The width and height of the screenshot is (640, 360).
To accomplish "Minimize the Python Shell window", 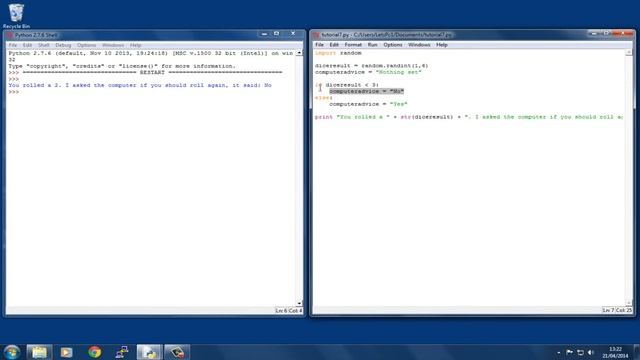I will click(x=264, y=34).
